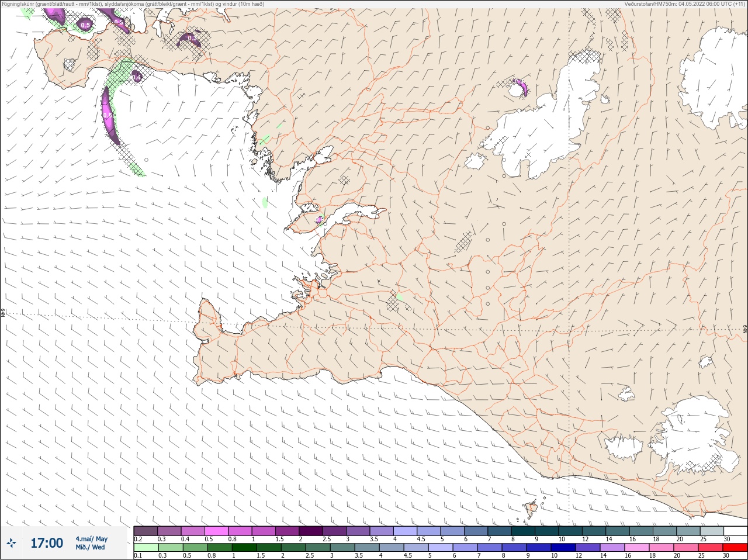Viewport: 748px width, 560px height.
Task: Click the small island off the south coast
Action: pyautogui.click(x=532, y=510)
